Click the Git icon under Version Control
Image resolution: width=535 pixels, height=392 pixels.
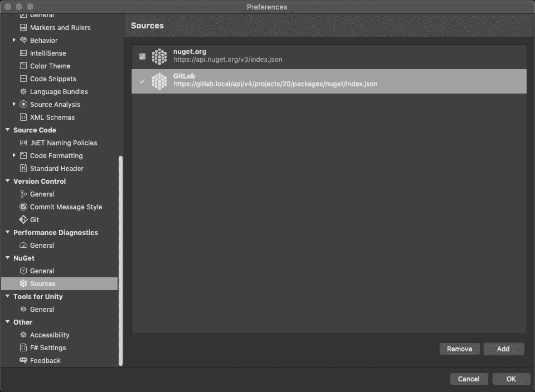pos(22,219)
